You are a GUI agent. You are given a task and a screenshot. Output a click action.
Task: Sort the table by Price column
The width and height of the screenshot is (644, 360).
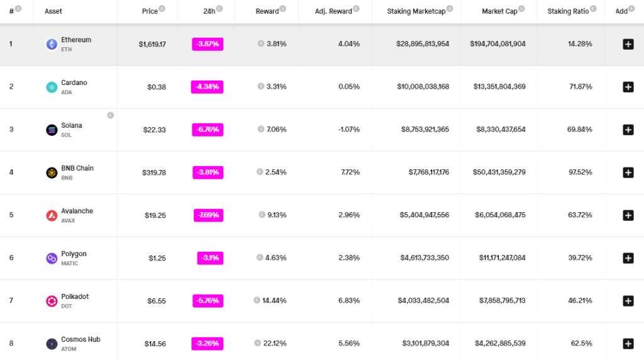pos(150,11)
